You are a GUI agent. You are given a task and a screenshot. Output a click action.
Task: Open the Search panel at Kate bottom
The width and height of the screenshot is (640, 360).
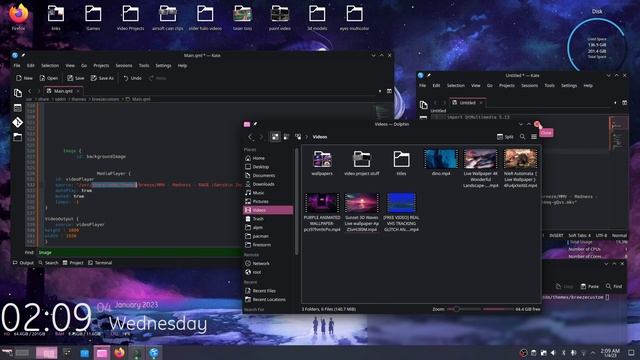point(48,263)
